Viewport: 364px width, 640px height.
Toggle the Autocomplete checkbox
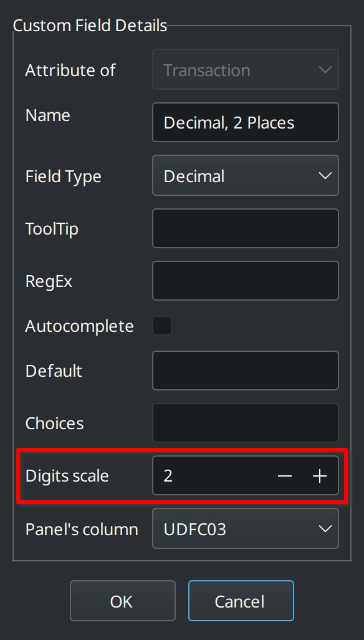coord(161,325)
